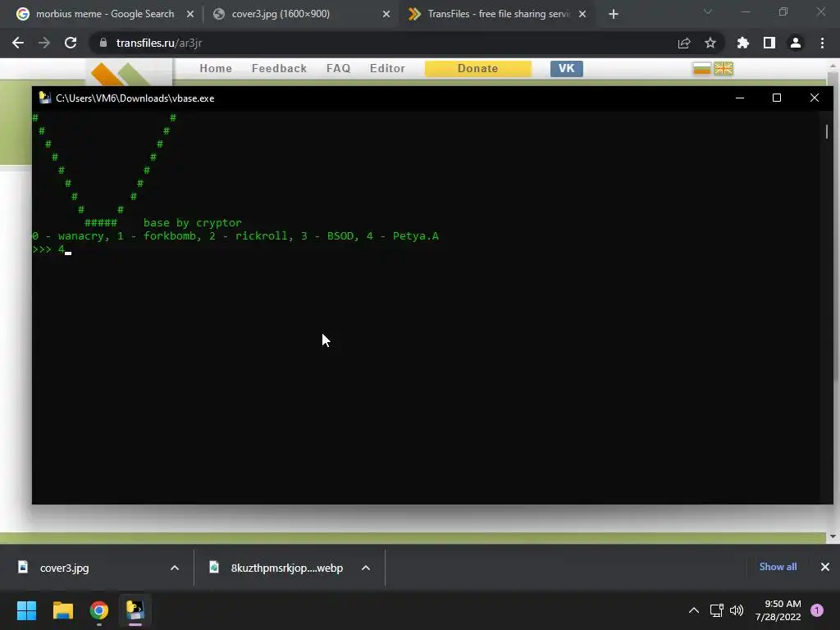This screenshot has width=840, height=630.
Task: Open the clock and date panel
Action: pos(778,610)
